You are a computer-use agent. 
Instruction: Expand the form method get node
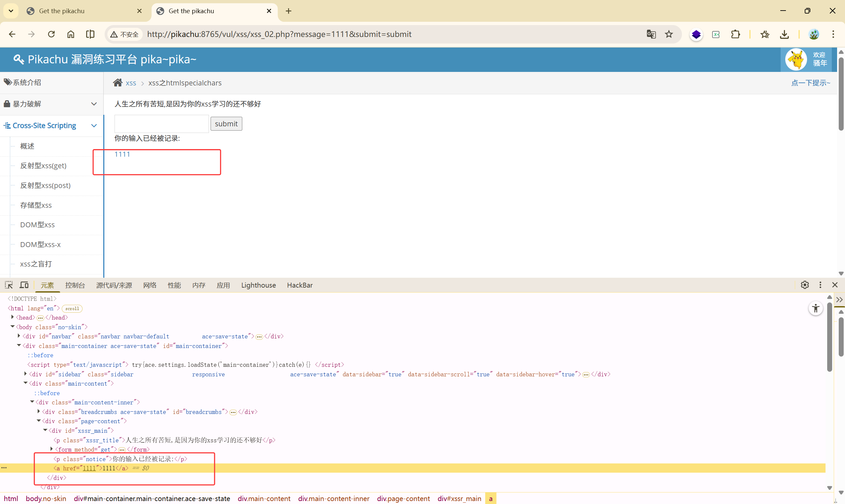[51, 449]
